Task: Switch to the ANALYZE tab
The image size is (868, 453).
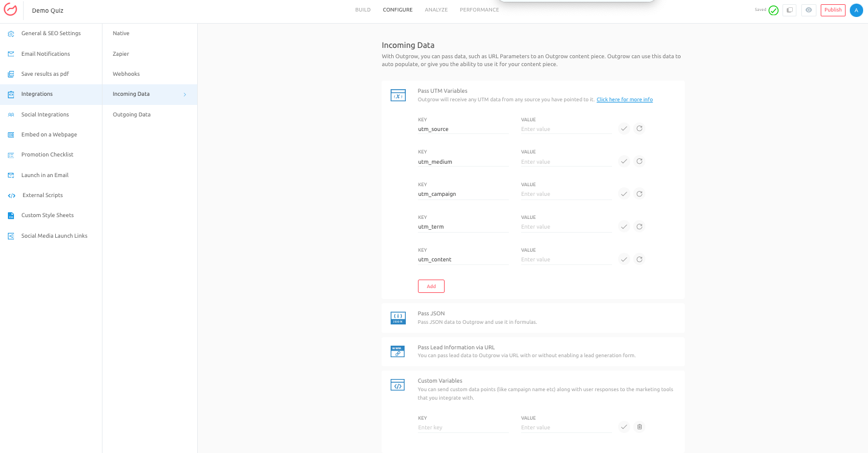Action: (x=436, y=10)
